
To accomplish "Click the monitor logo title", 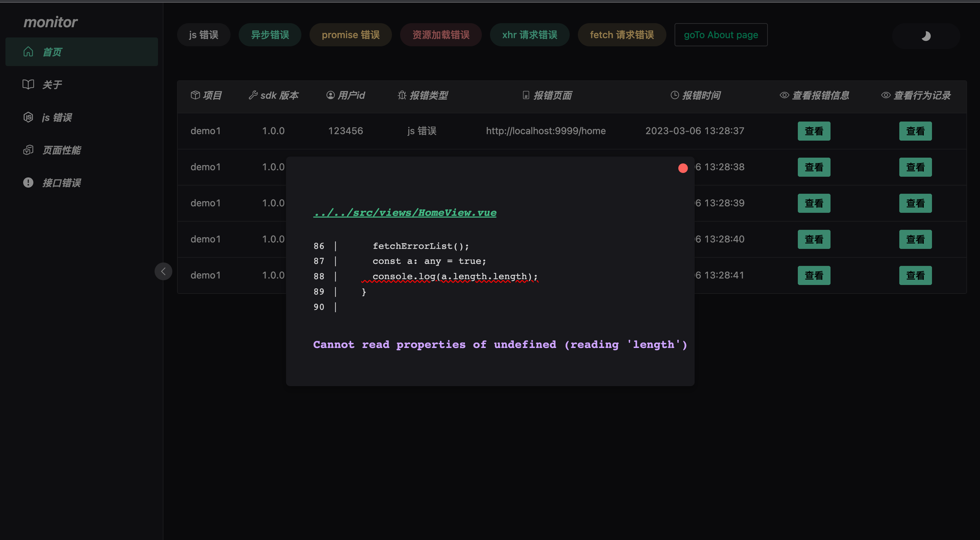I will [51, 22].
